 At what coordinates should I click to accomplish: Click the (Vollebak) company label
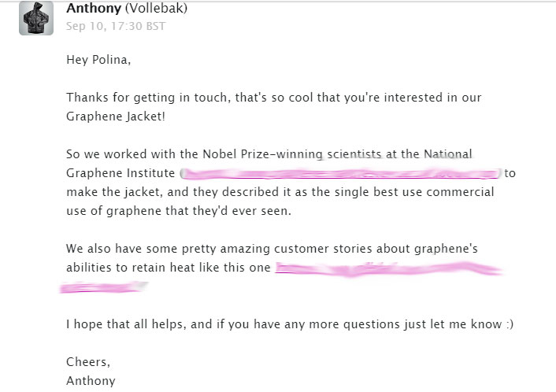coord(156,8)
